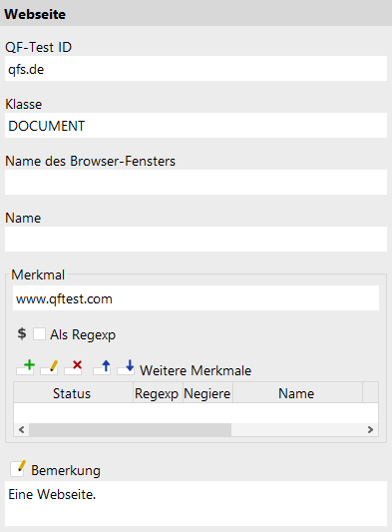The image size is (392, 532).
Task: Click the table's left scroll arrow
Action: pos(21,430)
